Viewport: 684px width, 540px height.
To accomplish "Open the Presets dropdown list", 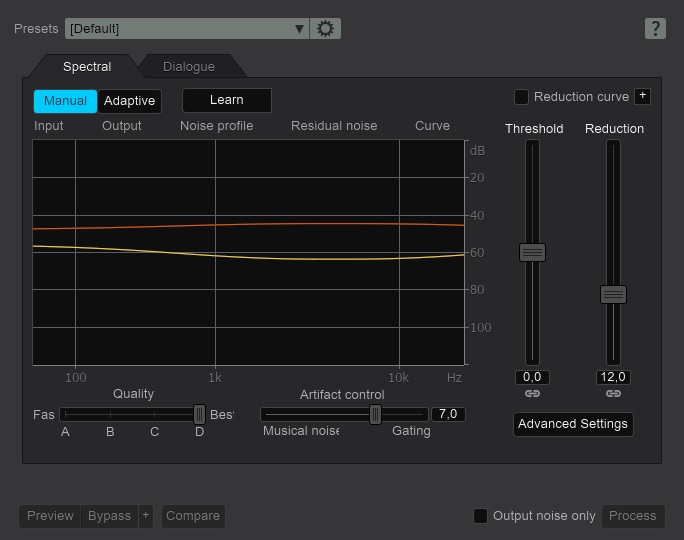I will (x=187, y=29).
